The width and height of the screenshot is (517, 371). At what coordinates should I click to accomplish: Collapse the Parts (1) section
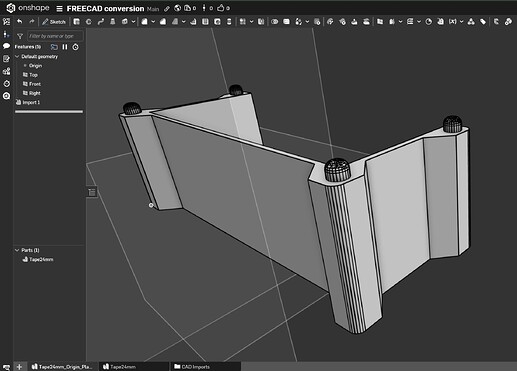17,250
